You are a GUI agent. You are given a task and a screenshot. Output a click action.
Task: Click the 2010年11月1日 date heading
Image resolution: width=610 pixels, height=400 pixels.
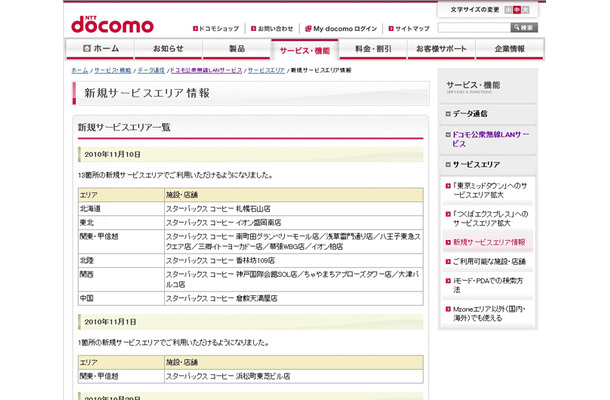pos(110,322)
